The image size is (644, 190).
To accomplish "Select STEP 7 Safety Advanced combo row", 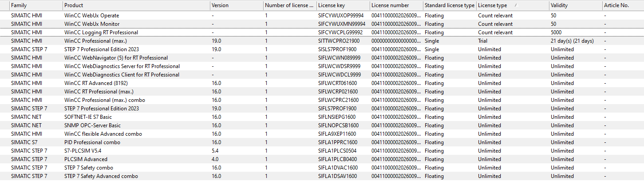I will (322, 176).
